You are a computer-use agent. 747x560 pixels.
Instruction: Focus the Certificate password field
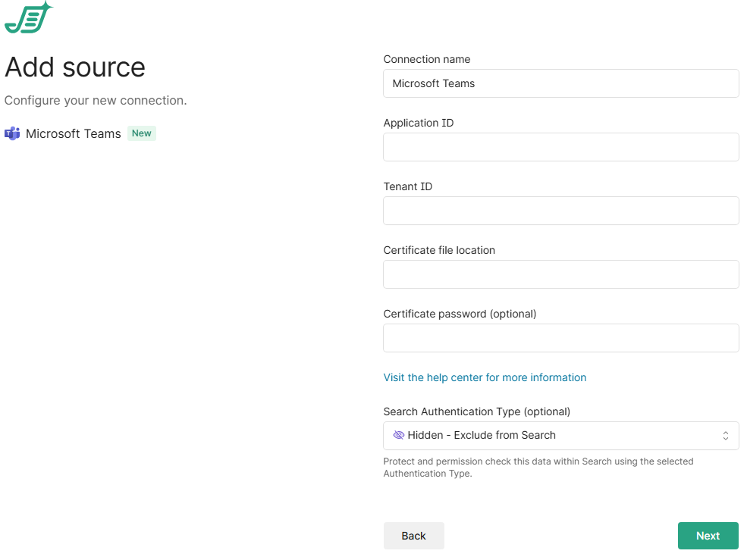(560, 338)
